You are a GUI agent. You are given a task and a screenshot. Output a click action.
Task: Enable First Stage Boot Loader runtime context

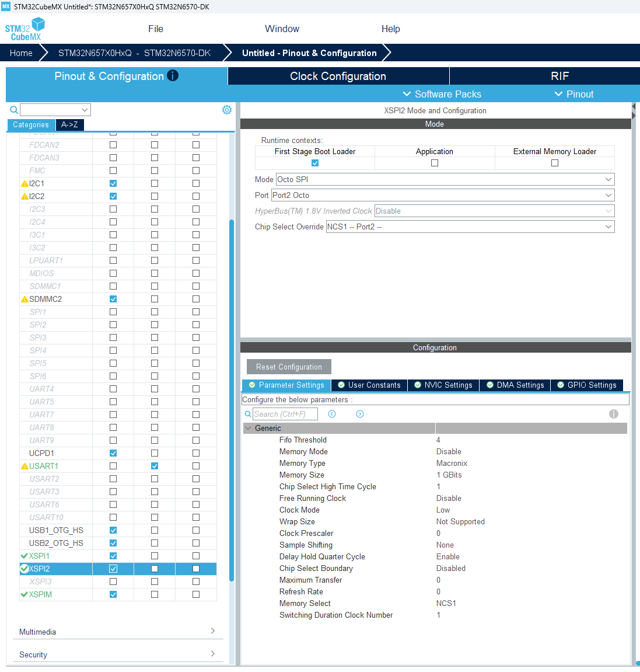point(315,163)
